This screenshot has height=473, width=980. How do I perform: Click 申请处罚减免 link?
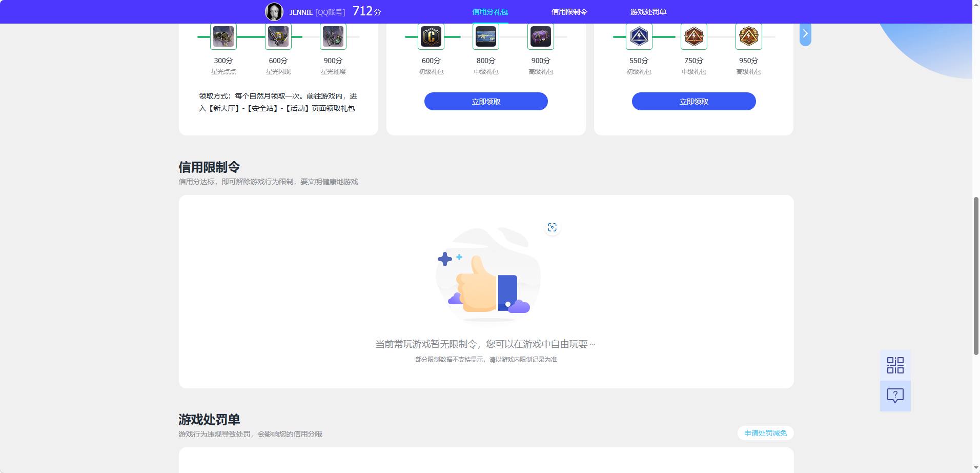coord(766,433)
